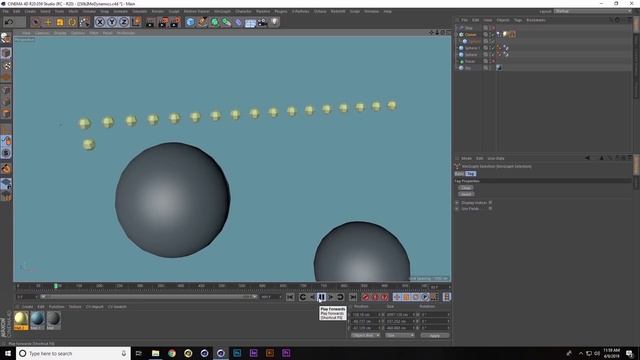Go to start of timeline
Screen dimensions: 640x360
[x=290, y=297]
